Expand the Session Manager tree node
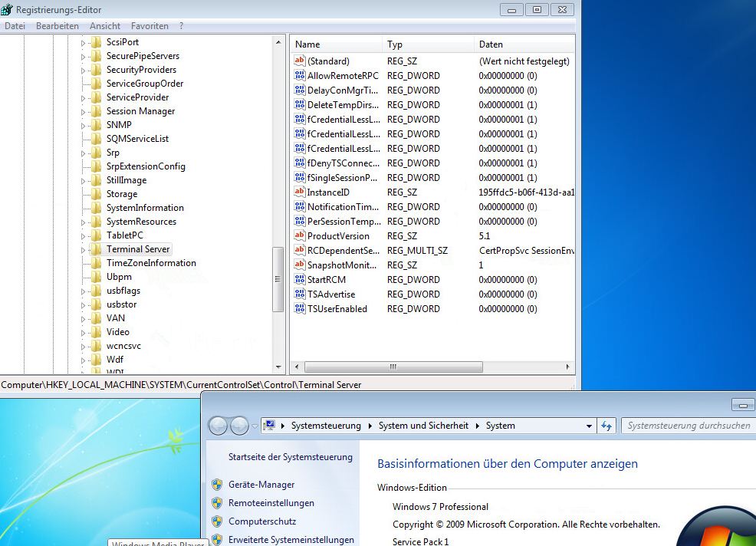The width and height of the screenshot is (756, 546). click(x=83, y=112)
